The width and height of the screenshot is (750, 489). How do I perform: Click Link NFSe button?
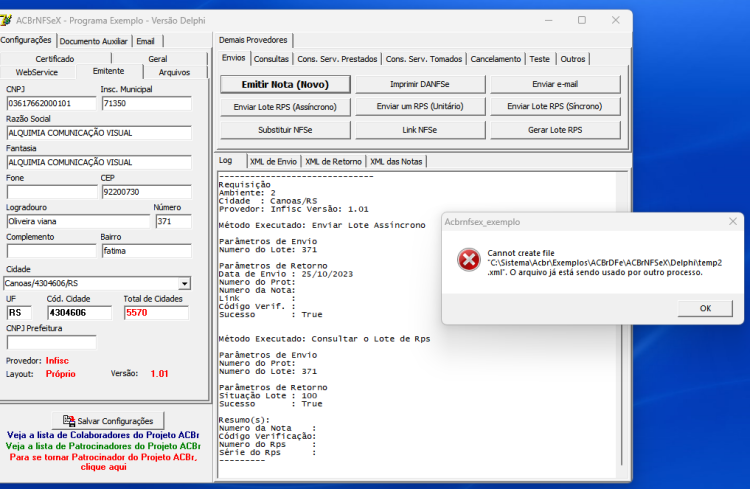[420, 130]
